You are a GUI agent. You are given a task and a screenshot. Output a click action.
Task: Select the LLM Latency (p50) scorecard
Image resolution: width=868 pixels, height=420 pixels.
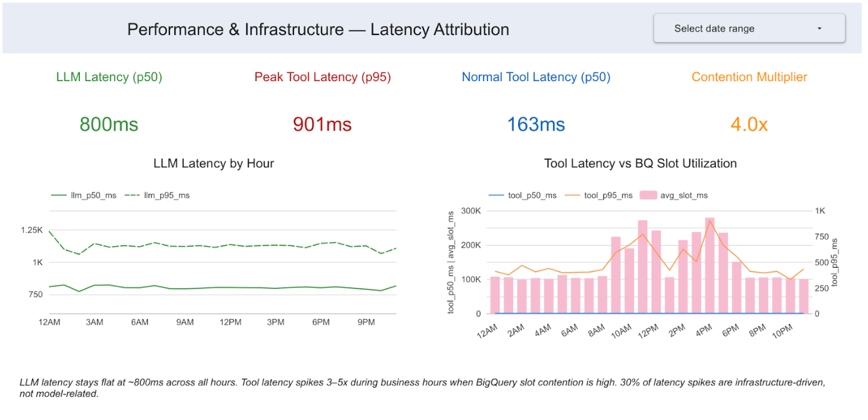tap(109, 101)
